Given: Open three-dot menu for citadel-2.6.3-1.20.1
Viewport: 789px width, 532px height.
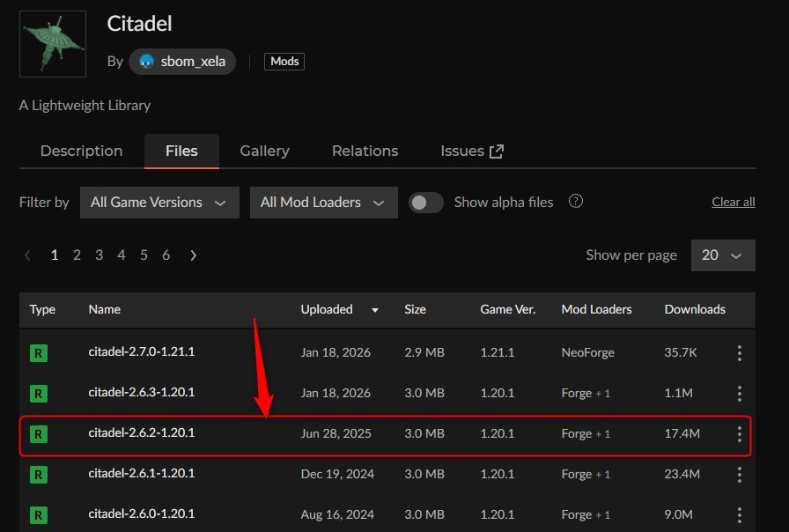Looking at the screenshot, I should (x=739, y=394).
